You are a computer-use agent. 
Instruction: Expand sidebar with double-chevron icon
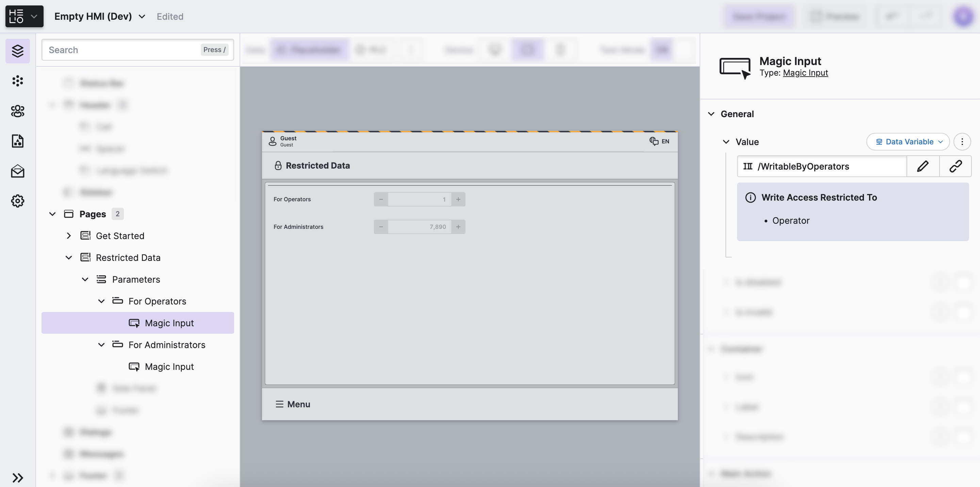pyautogui.click(x=17, y=477)
